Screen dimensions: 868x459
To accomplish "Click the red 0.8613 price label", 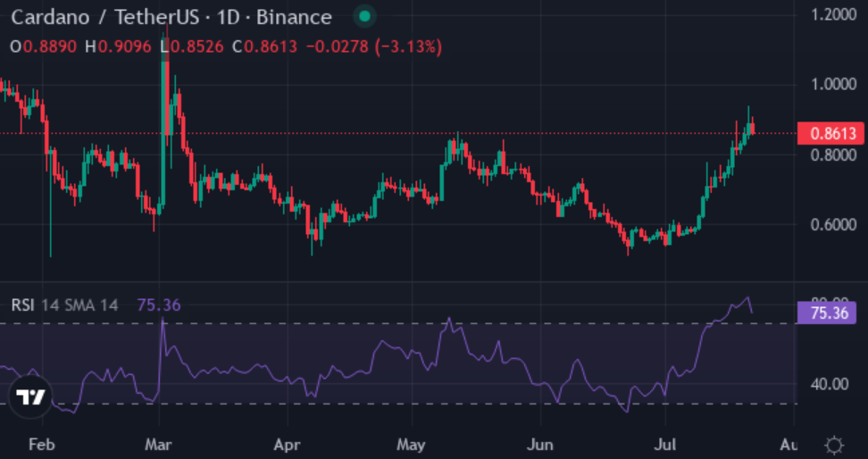I will point(830,133).
